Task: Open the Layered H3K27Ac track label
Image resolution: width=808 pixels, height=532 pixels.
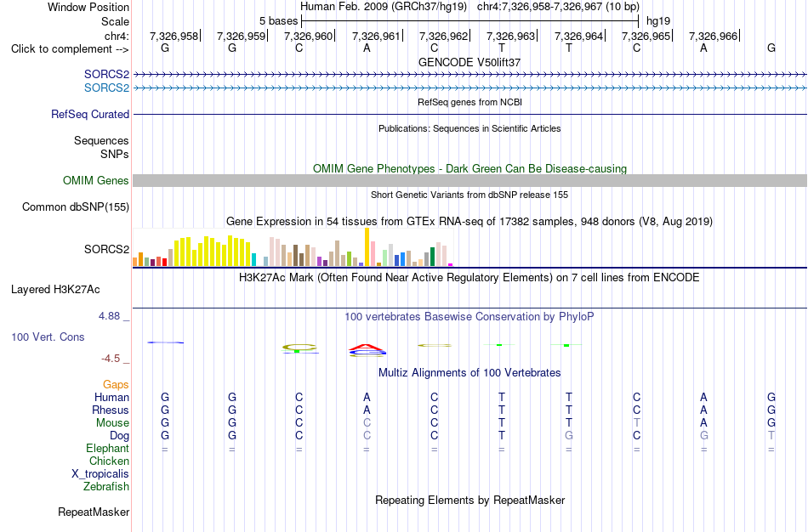Action: (x=55, y=290)
